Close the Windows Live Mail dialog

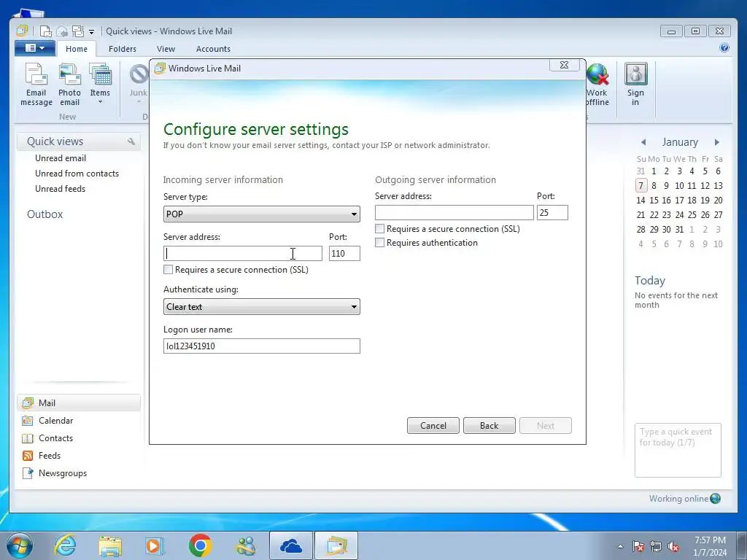pyautogui.click(x=565, y=65)
